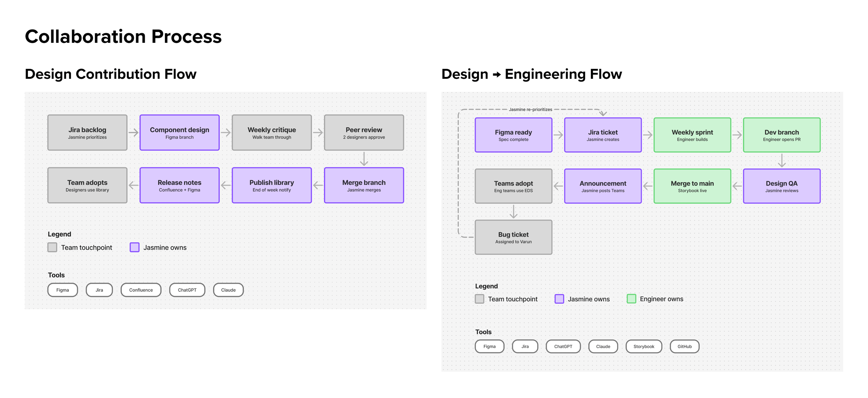Image resolution: width=868 pixels, height=398 pixels.
Task: Click the purple Jasmine owns color swatch on left legend
Action: click(x=134, y=247)
